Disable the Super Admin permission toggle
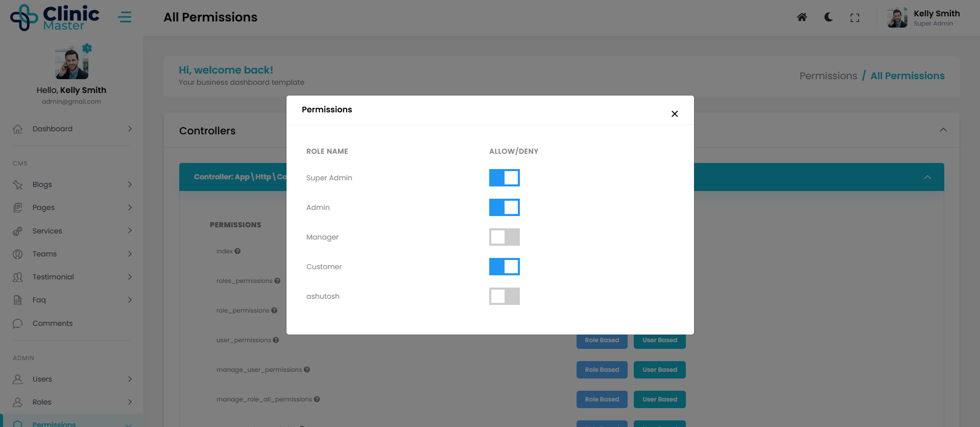The image size is (980, 427). point(504,178)
